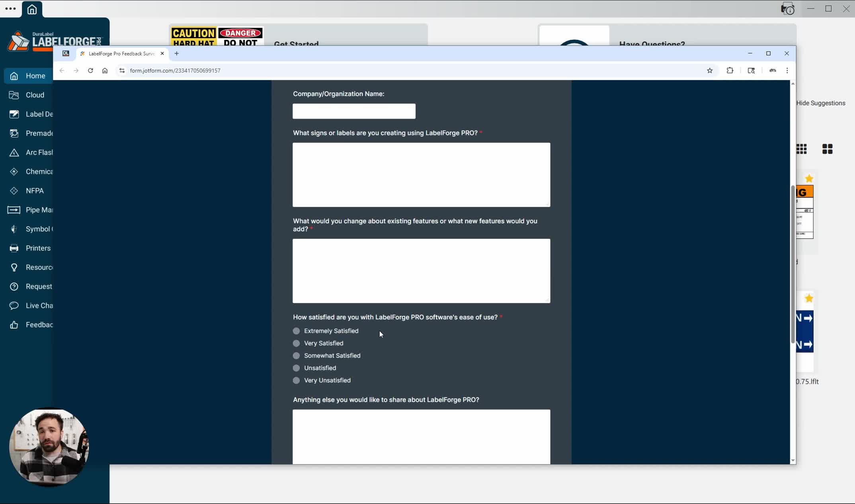This screenshot has width=855, height=504.
Task: Click the site information icon in address bar
Action: tap(122, 70)
